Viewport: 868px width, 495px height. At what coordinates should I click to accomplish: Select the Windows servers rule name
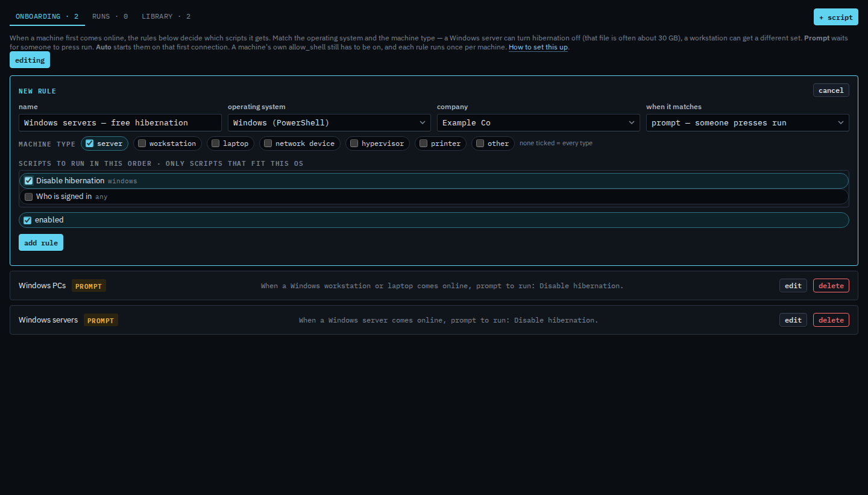[48, 320]
